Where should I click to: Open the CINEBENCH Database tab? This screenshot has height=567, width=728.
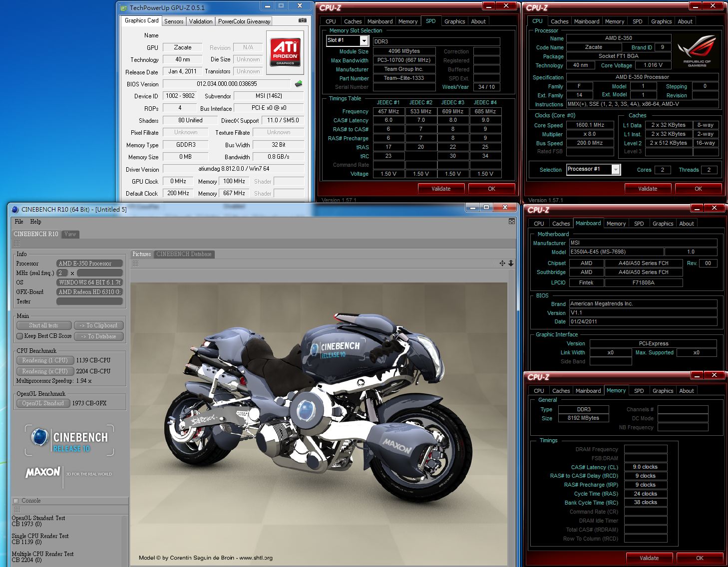coord(184,254)
